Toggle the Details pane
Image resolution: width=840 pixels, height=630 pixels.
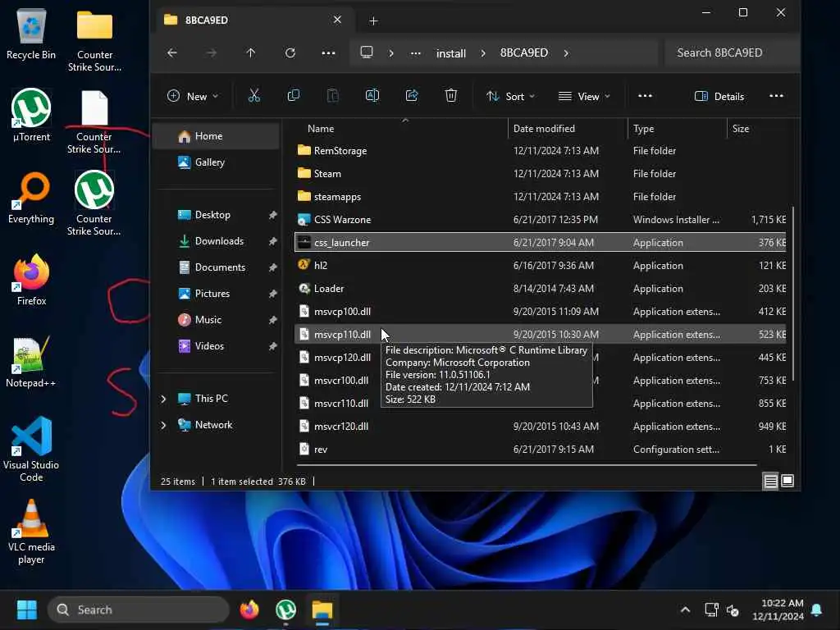[x=719, y=97]
